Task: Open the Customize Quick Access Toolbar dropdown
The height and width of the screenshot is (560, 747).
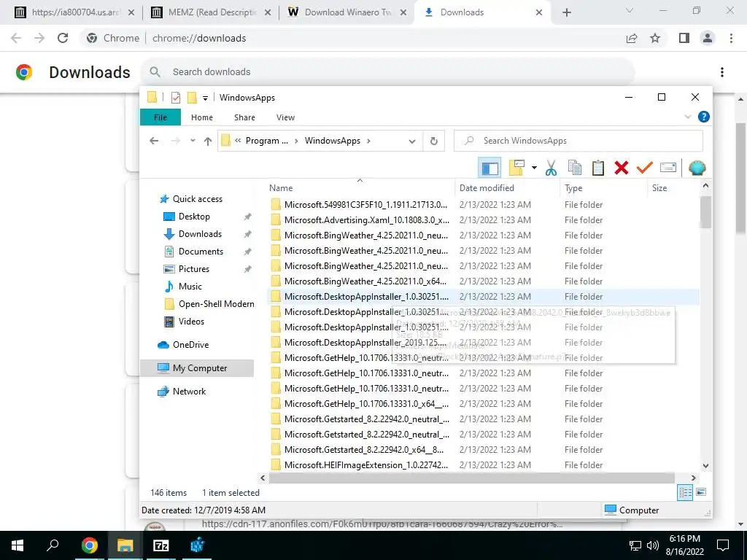Action: (x=205, y=98)
